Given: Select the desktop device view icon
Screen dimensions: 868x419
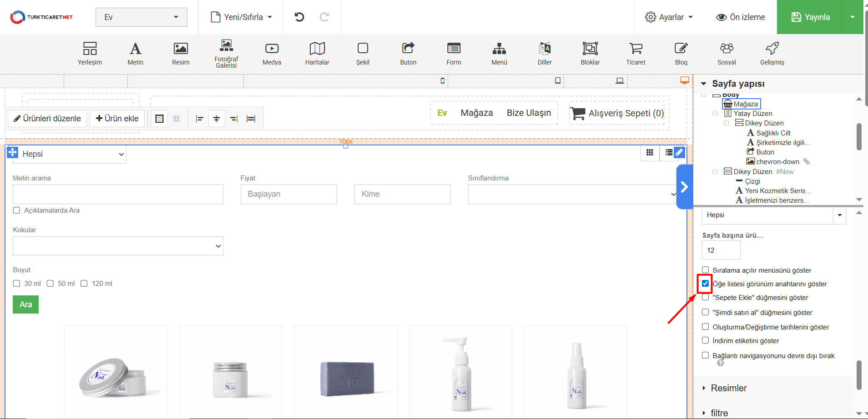Looking at the screenshot, I should click(684, 80).
